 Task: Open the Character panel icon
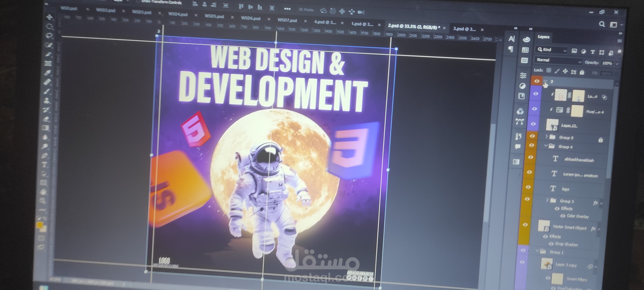click(x=511, y=39)
